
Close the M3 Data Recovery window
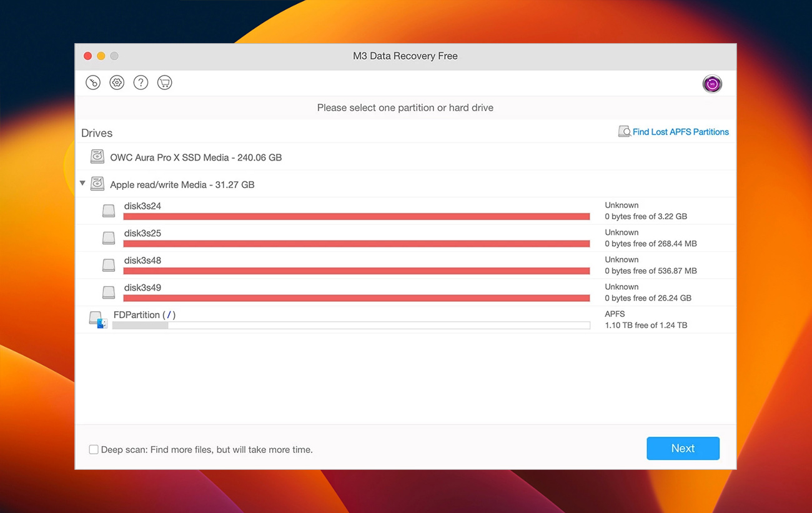pos(87,56)
